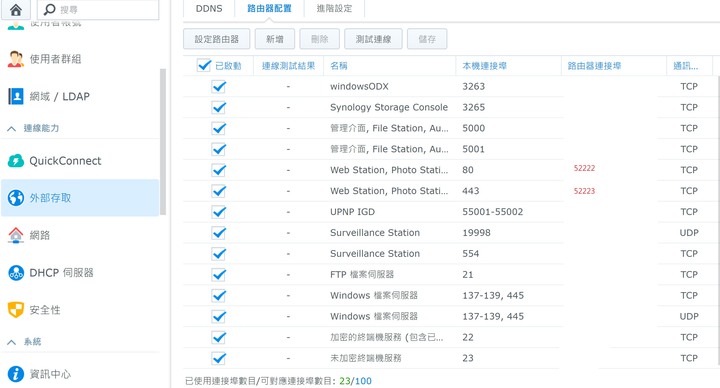Open the 網域 / LDAP directory icon
Screen dimensions: 720x388
pos(16,96)
